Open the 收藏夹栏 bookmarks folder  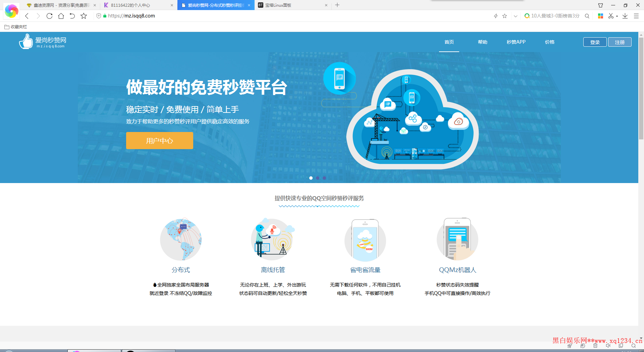point(16,27)
